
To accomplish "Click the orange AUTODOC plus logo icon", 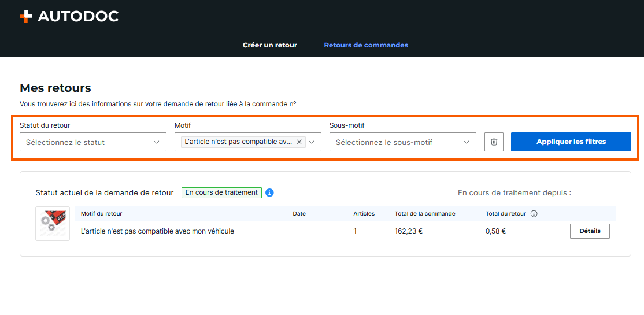I will [25, 16].
